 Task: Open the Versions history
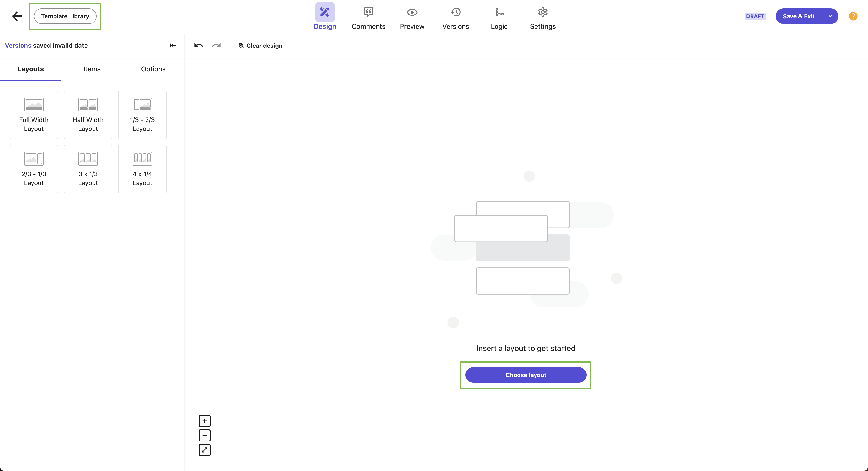click(455, 18)
